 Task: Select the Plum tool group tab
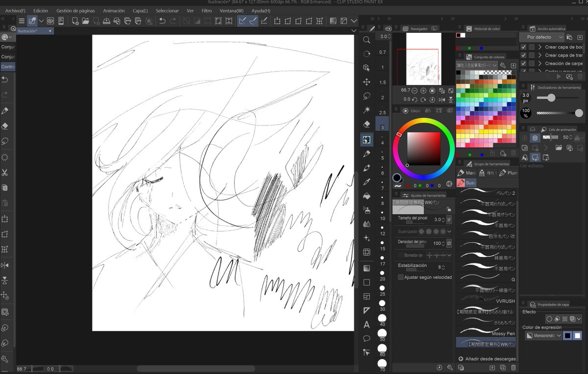tap(508, 173)
